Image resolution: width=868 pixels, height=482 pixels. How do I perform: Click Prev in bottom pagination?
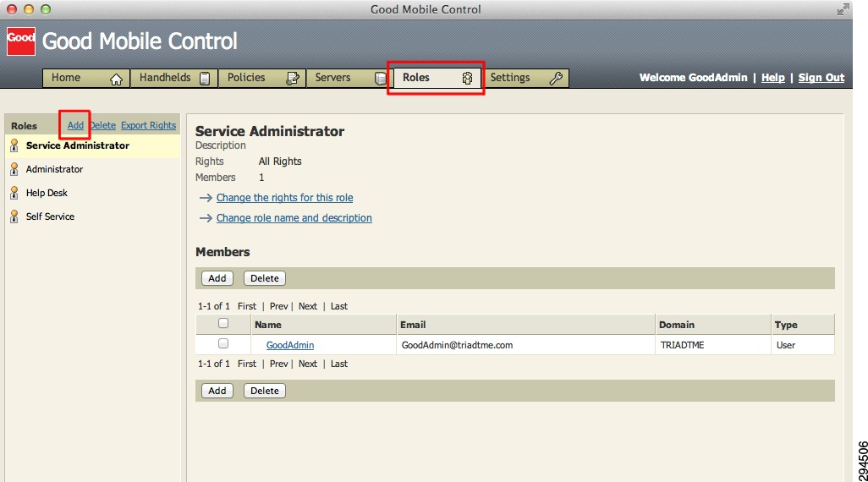[x=278, y=364]
